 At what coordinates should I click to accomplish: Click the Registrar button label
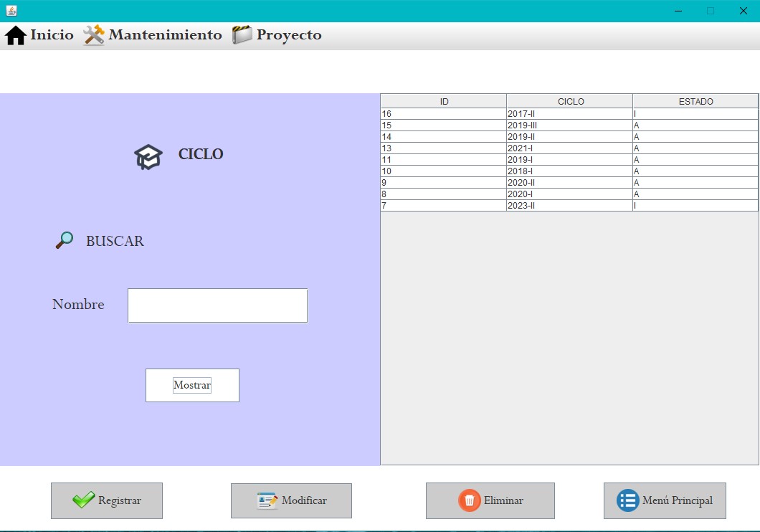[x=120, y=500]
